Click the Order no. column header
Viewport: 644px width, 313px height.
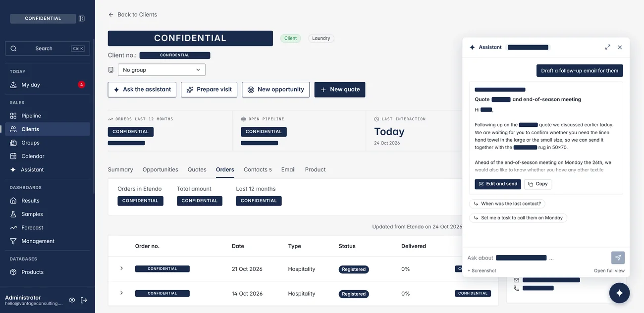tap(147, 246)
